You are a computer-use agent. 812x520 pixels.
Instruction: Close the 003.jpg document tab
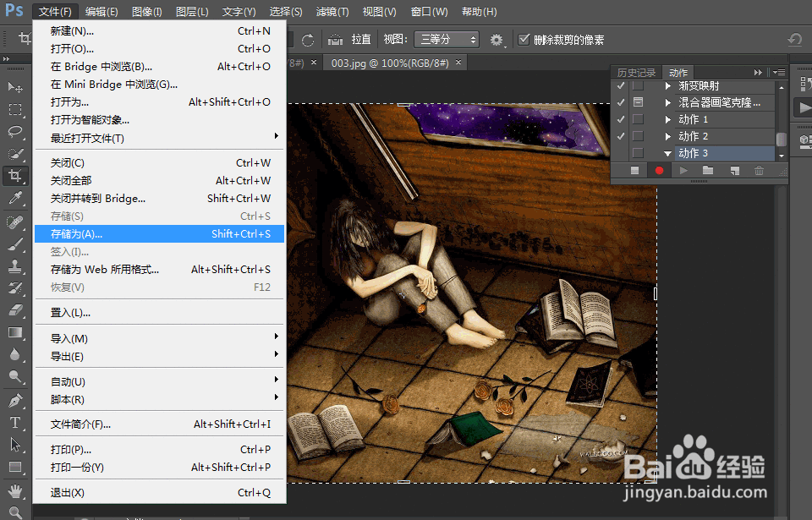[458, 63]
